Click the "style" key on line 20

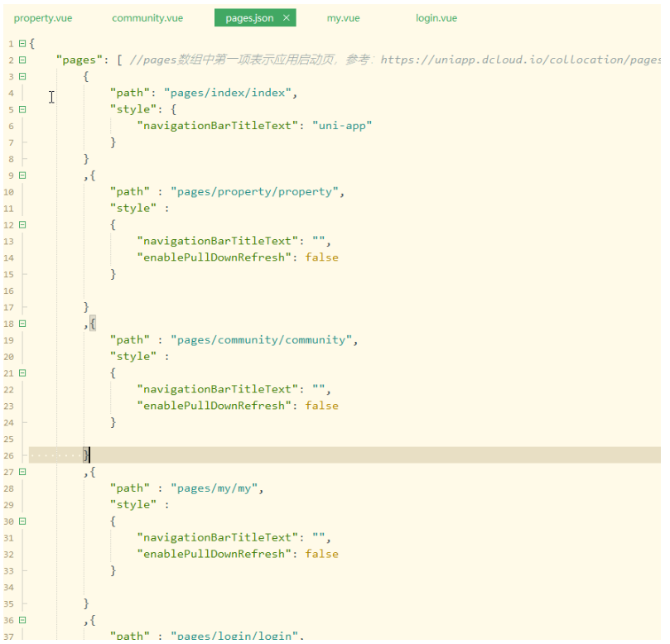coord(133,357)
